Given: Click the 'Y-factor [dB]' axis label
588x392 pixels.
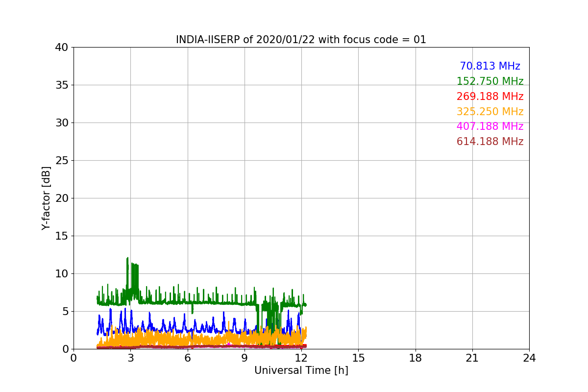Looking at the screenshot, I should pyautogui.click(x=46, y=198).
